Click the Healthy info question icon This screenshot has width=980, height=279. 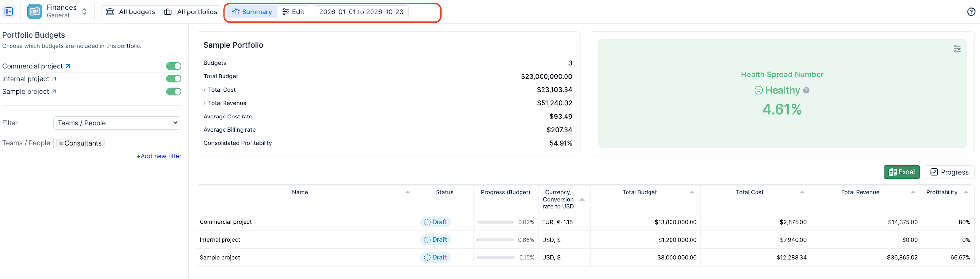click(x=806, y=91)
